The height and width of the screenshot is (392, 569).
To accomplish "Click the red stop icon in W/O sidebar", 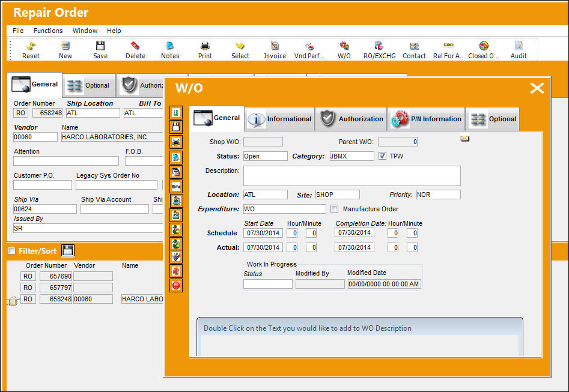I will (176, 285).
